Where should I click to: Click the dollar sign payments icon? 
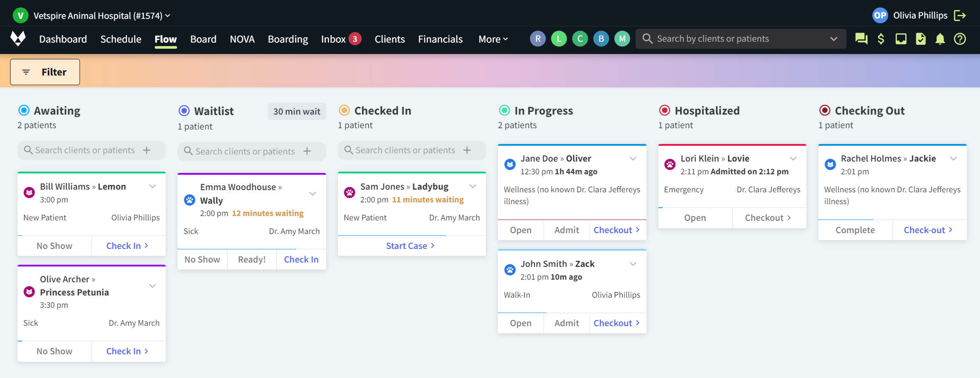[881, 39]
